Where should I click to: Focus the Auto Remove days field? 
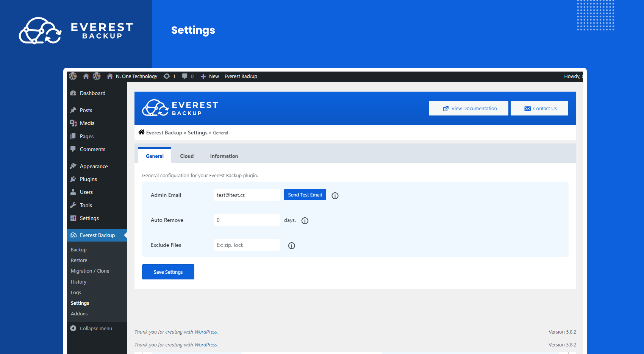point(247,220)
